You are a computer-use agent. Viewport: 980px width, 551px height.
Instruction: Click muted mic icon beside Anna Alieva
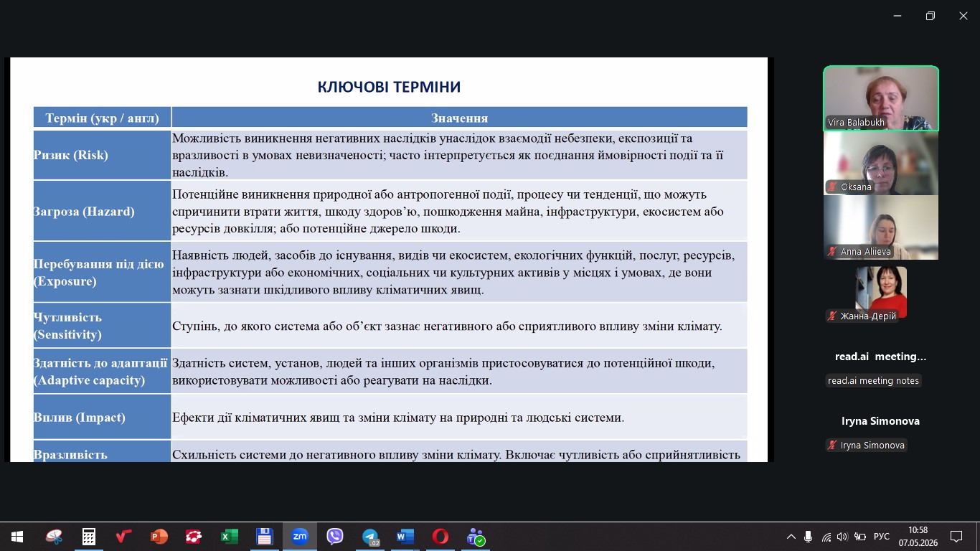833,252
